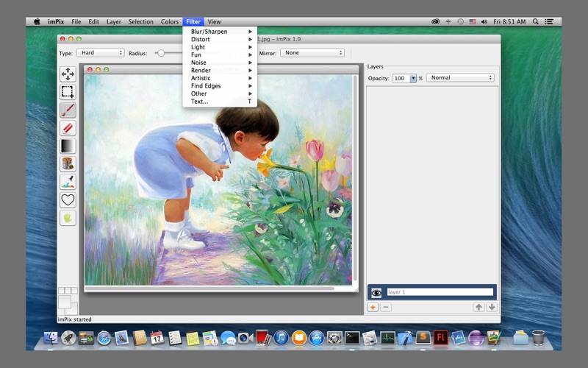The width and height of the screenshot is (588, 368).
Task: Open App Store from the dock
Action: coord(317,338)
